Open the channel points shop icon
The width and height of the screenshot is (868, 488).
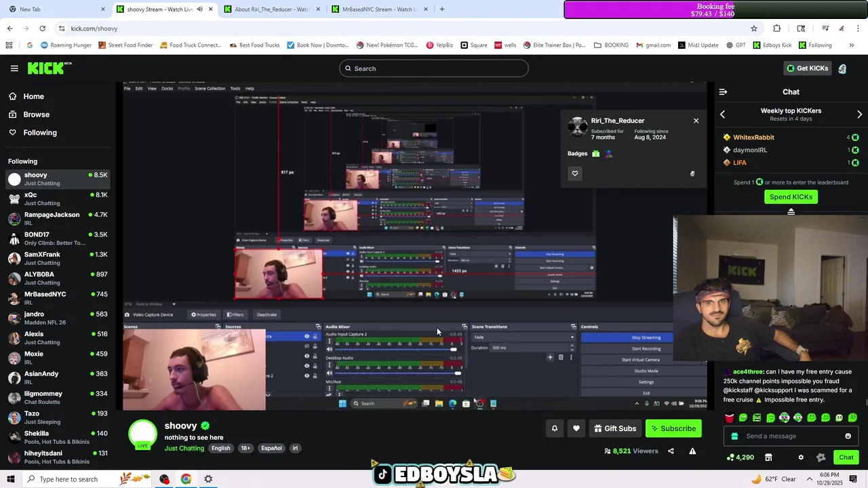point(768,457)
